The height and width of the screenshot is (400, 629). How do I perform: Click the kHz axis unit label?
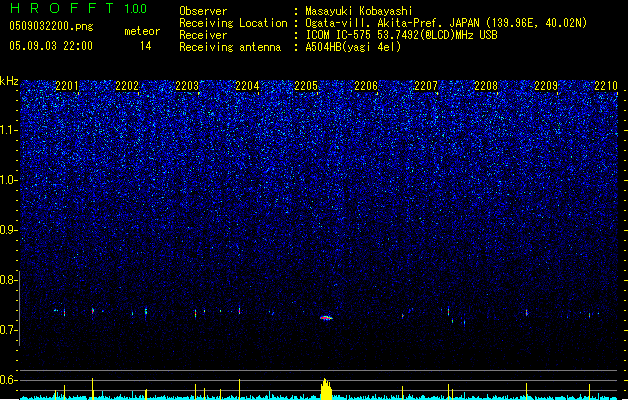coord(9,81)
